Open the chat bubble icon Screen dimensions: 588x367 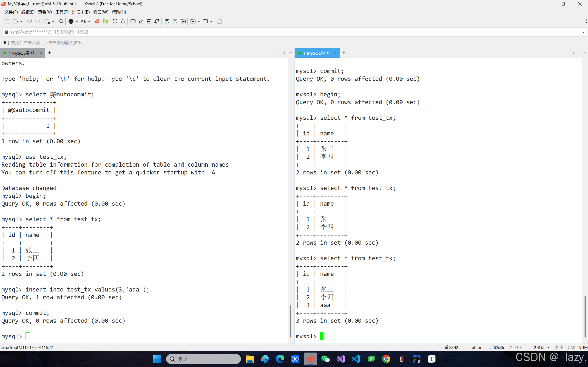(219, 21)
